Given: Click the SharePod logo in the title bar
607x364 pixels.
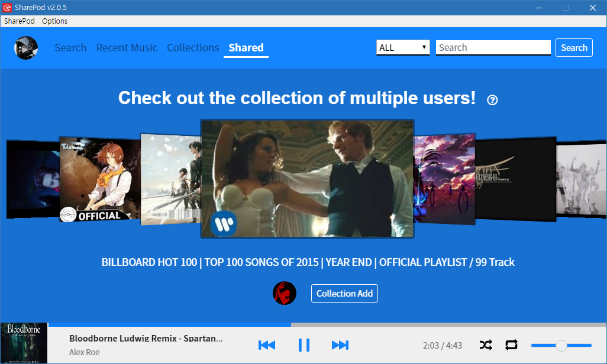Looking at the screenshot, I should coord(8,7).
